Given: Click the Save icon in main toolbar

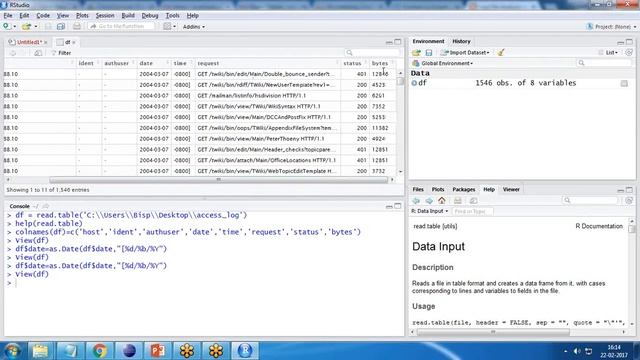Looking at the screenshot, I should click(x=48, y=26).
